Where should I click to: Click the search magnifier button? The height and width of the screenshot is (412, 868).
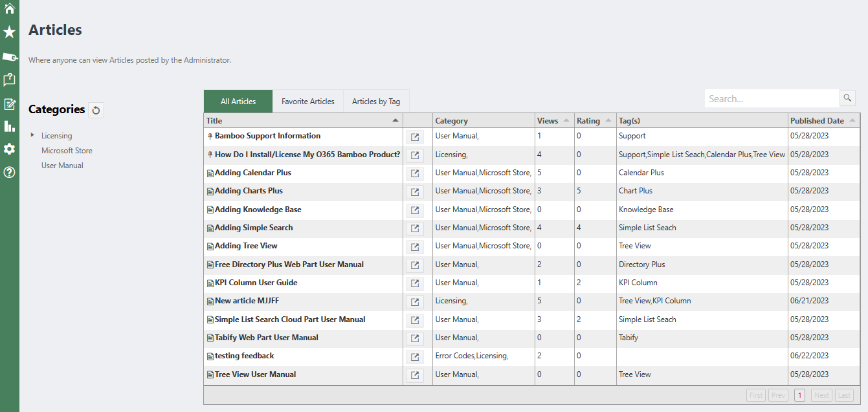(x=847, y=98)
